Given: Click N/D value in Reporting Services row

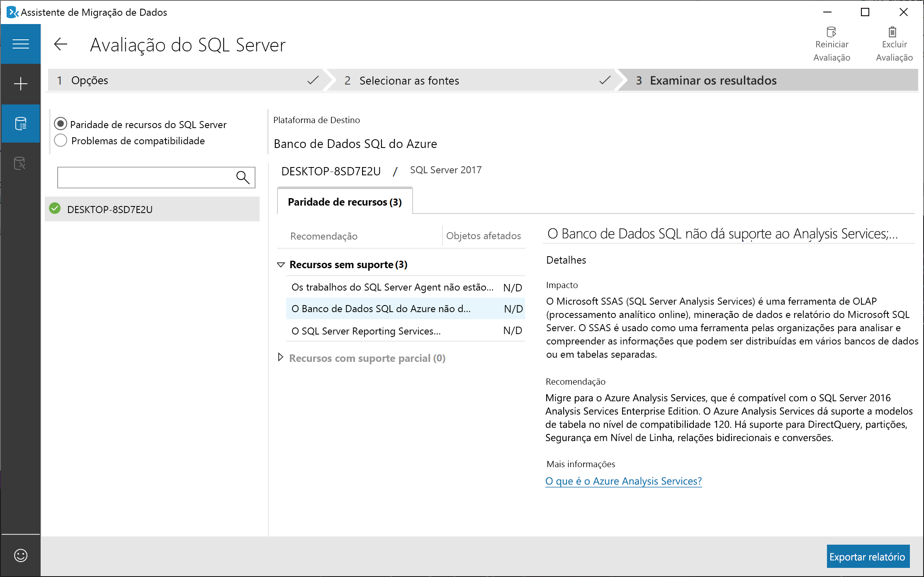Looking at the screenshot, I should pyautogui.click(x=513, y=331).
